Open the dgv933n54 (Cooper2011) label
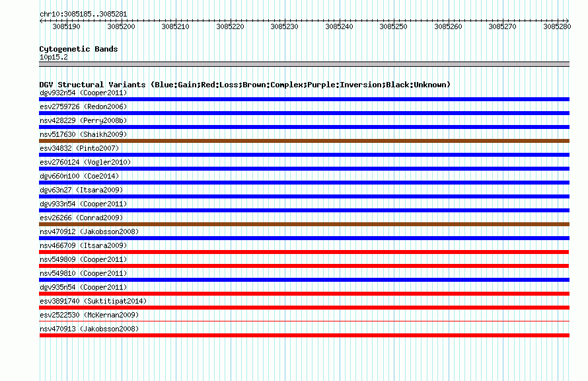The height and width of the screenshot is (381, 588). tap(83, 204)
